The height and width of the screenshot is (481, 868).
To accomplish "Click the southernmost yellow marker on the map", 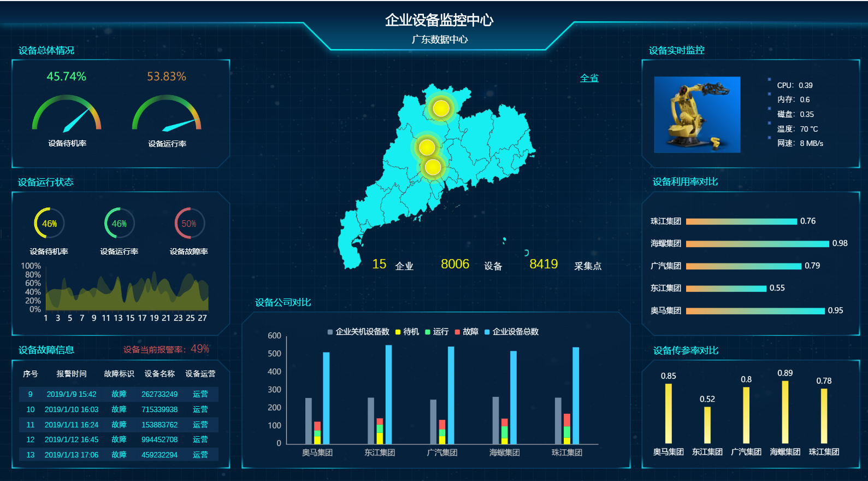I will [433, 167].
